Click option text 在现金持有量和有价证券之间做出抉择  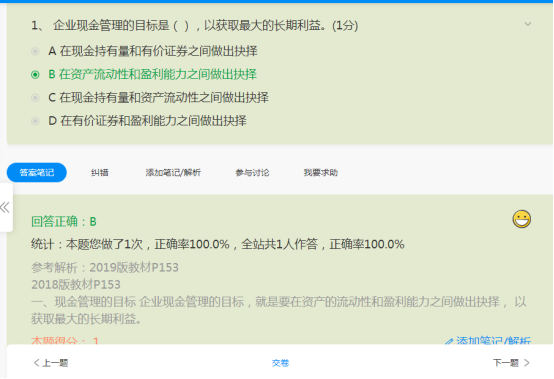[x=159, y=51]
